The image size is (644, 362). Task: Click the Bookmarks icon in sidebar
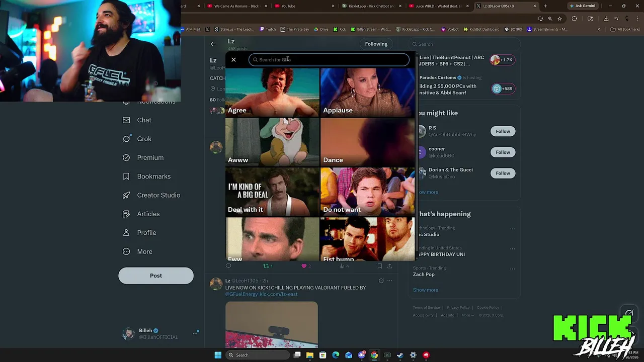coord(126,176)
